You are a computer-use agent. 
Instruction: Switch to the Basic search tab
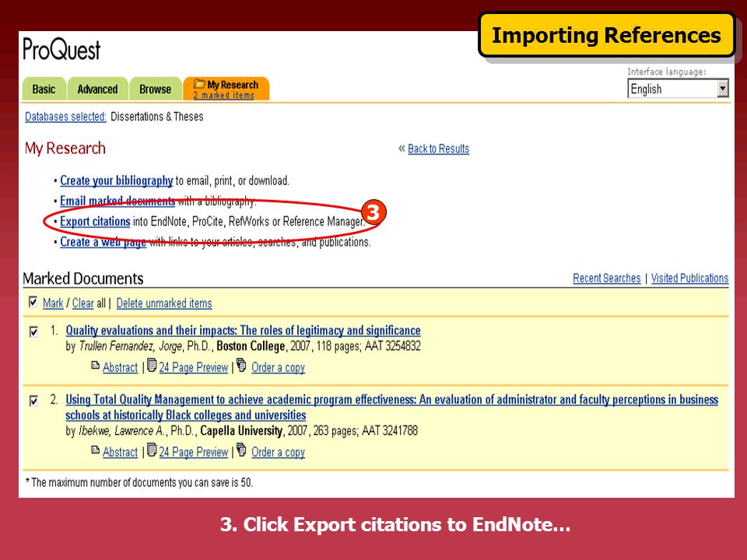click(x=44, y=89)
